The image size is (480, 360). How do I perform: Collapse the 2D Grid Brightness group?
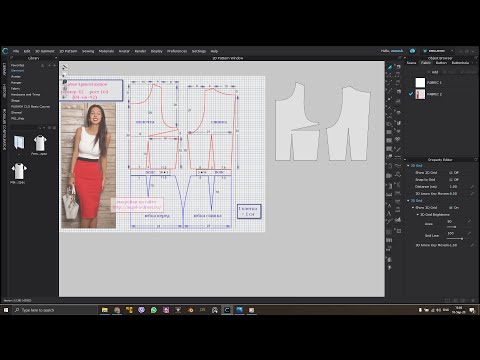[418, 214]
